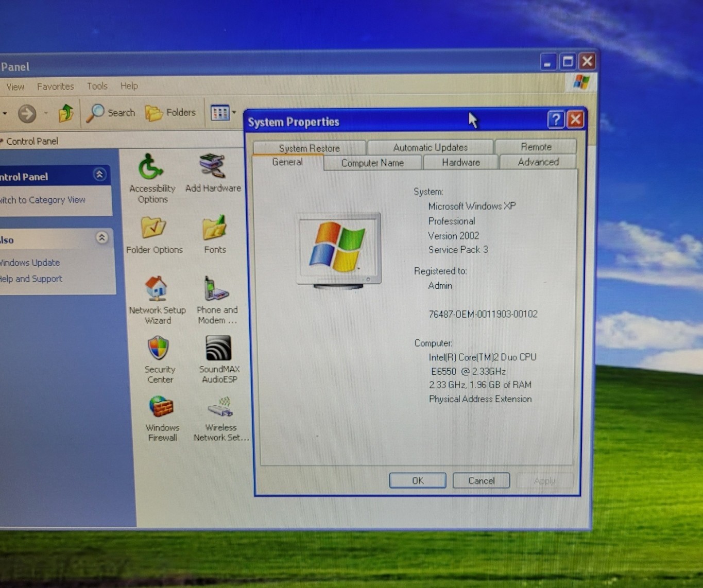The height and width of the screenshot is (588, 703).
Task: Switch to the Remote tab
Action: 536,147
